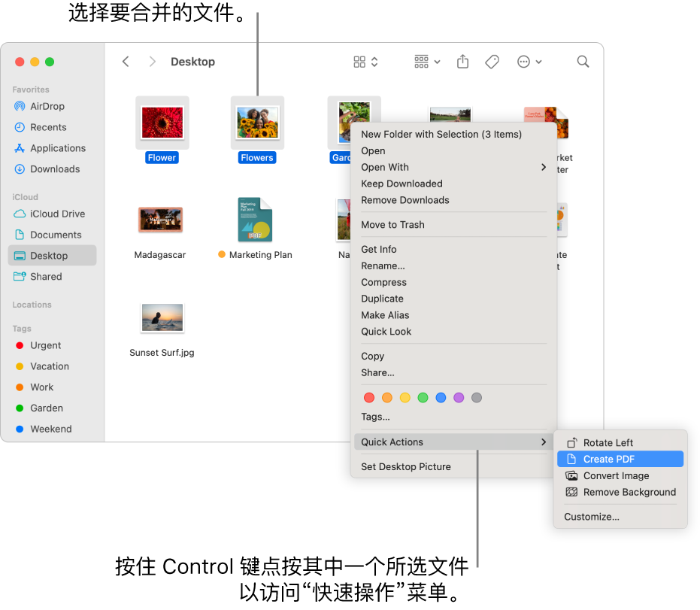Choose Remove Background quick action
Viewport: 700px width, 610px height.
click(x=620, y=493)
